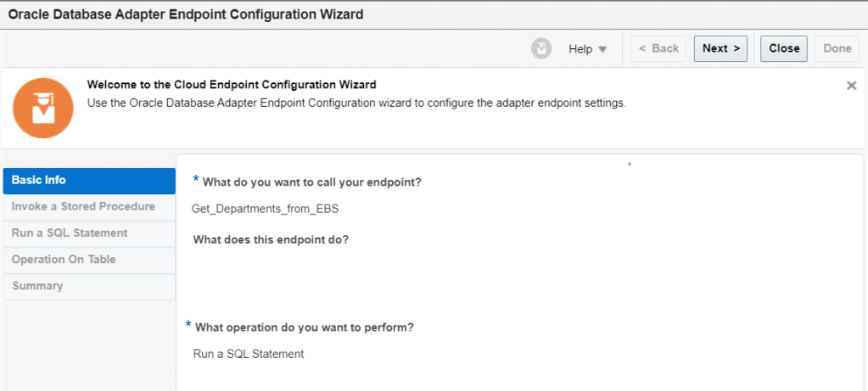Open the operation selector showing Run a SQL Statement
The height and width of the screenshot is (391, 868).
249,354
